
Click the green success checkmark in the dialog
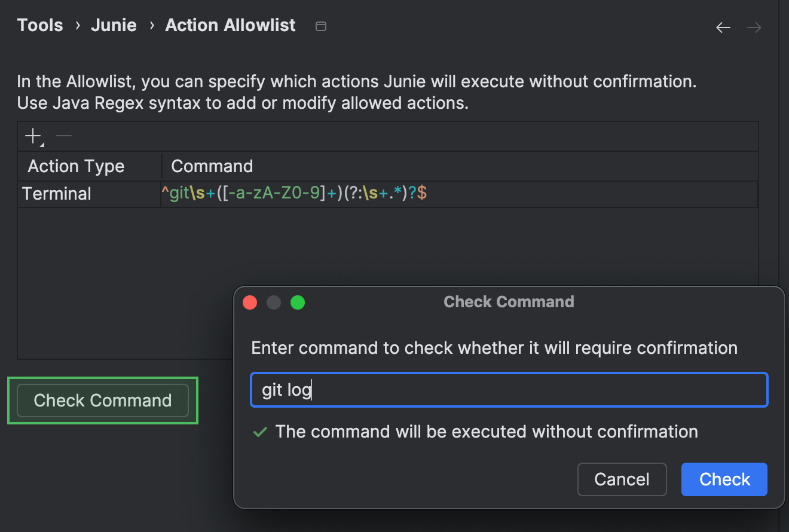pyautogui.click(x=259, y=431)
